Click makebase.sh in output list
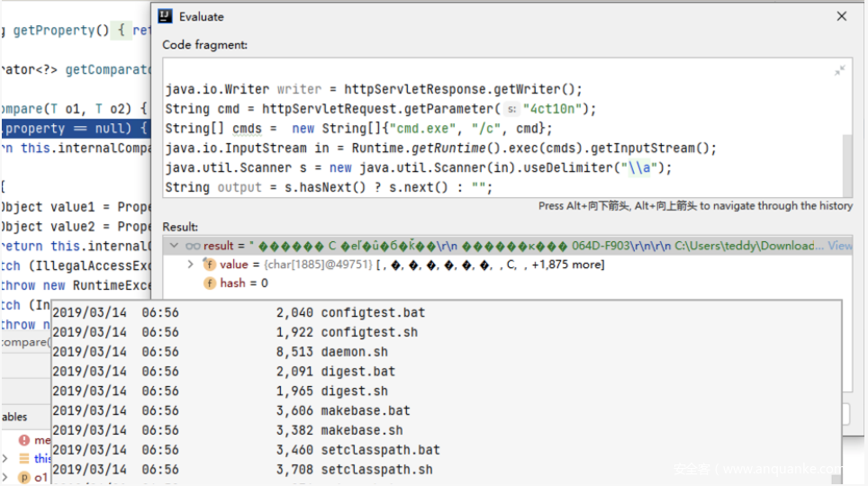The height and width of the screenshot is (486, 868). 362,430
